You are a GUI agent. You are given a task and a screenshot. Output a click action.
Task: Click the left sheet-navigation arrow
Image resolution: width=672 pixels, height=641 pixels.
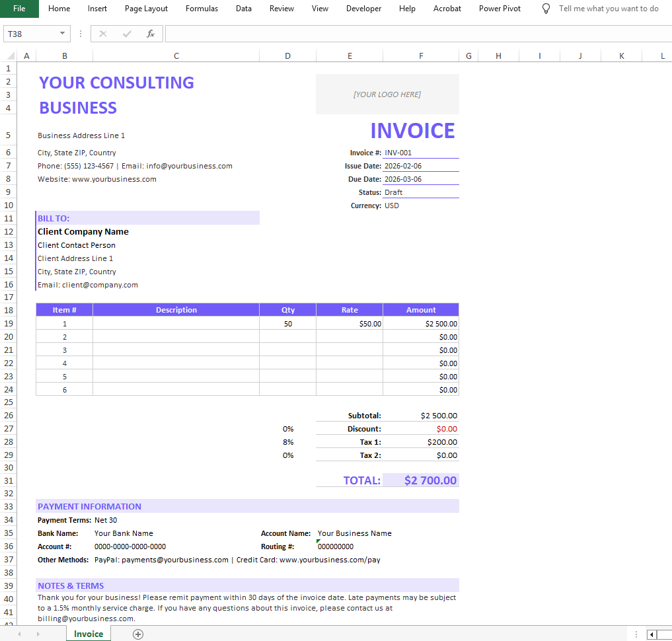(19, 634)
